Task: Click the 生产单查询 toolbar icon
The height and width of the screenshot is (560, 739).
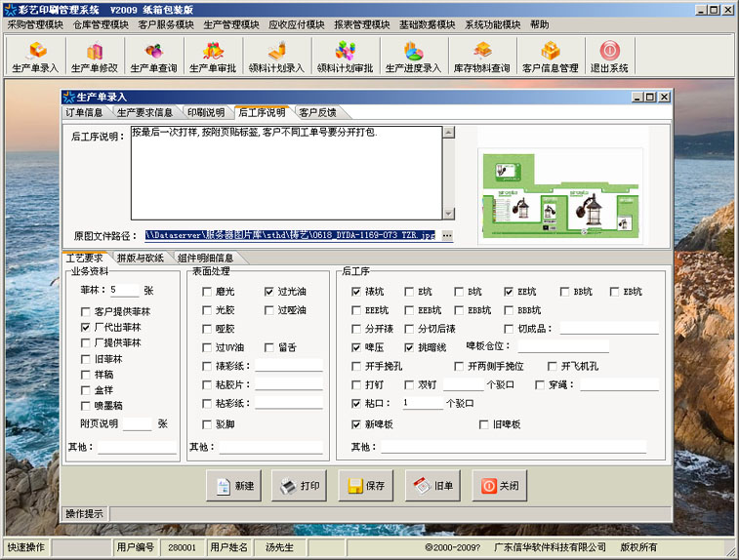Action: (x=153, y=57)
